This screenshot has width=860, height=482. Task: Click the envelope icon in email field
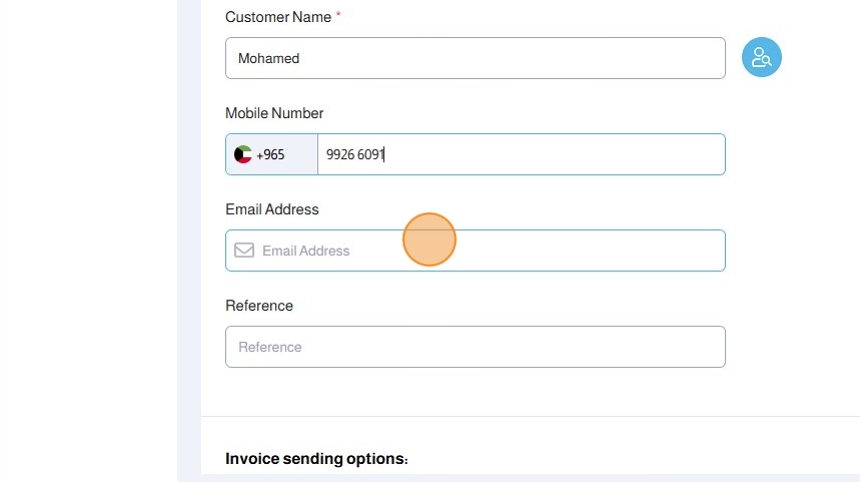pos(244,250)
